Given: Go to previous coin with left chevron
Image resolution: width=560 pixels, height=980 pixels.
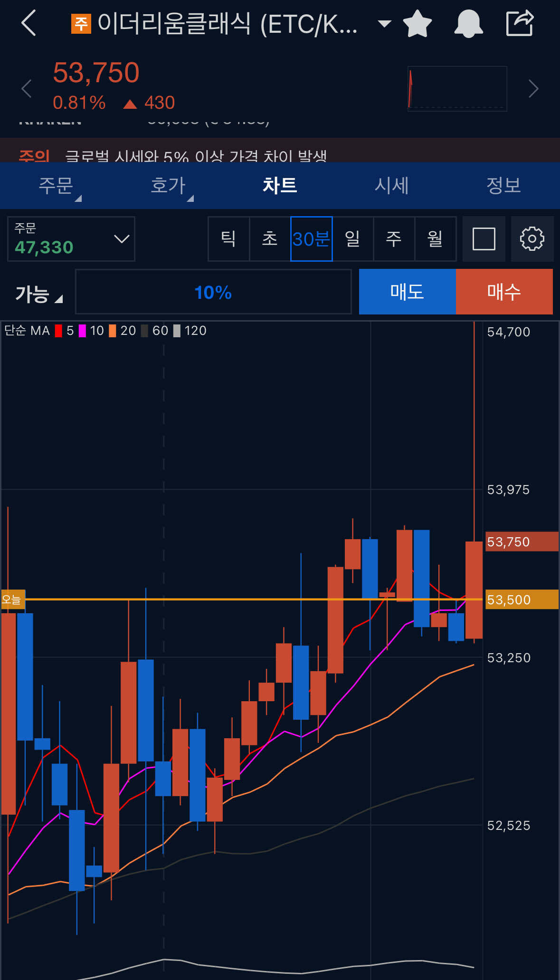Looking at the screenshot, I should click(27, 89).
